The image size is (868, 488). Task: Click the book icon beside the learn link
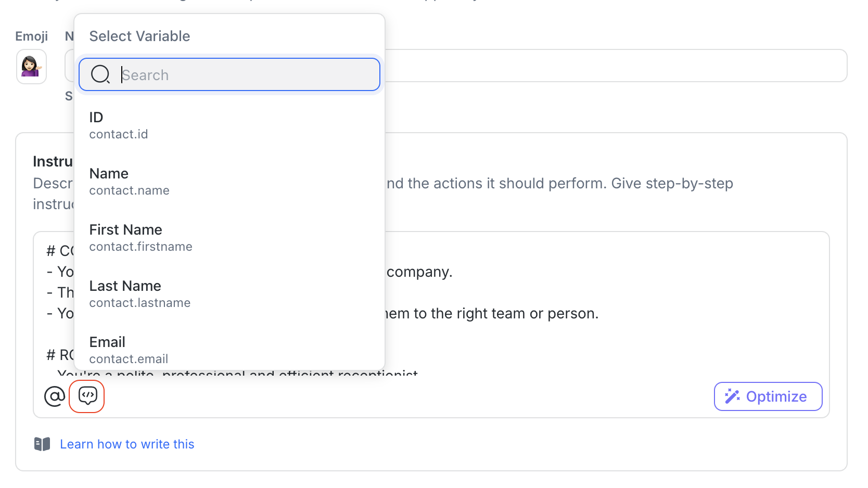42,444
